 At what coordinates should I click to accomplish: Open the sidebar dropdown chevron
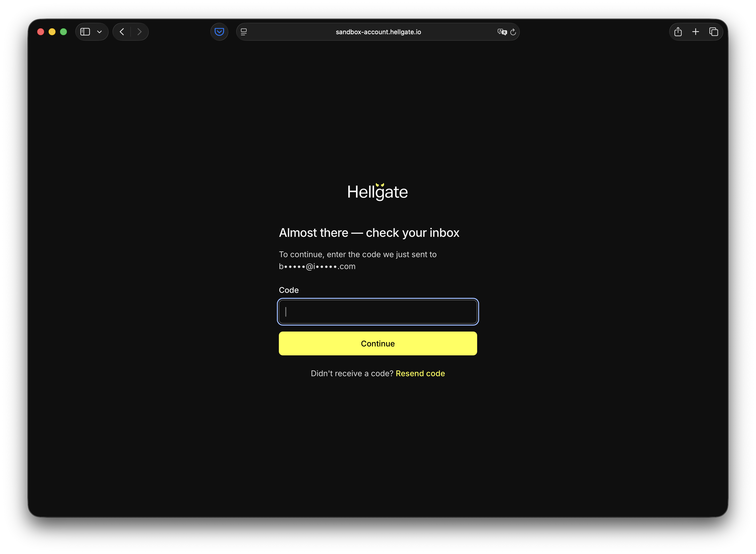coord(100,32)
